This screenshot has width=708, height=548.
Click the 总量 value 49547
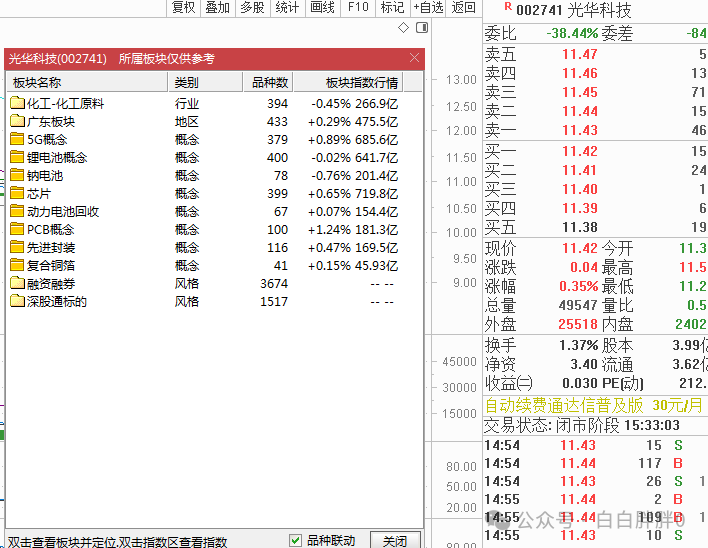(x=578, y=305)
